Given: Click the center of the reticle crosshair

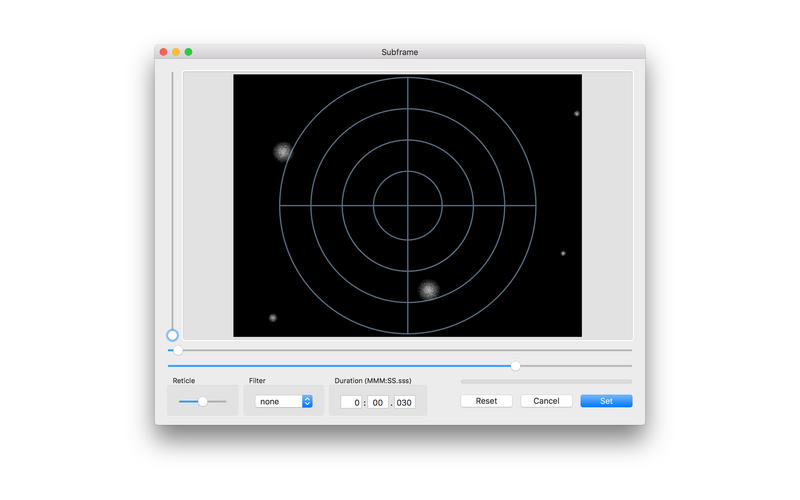Looking at the screenshot, I should (x=408, y=206).
